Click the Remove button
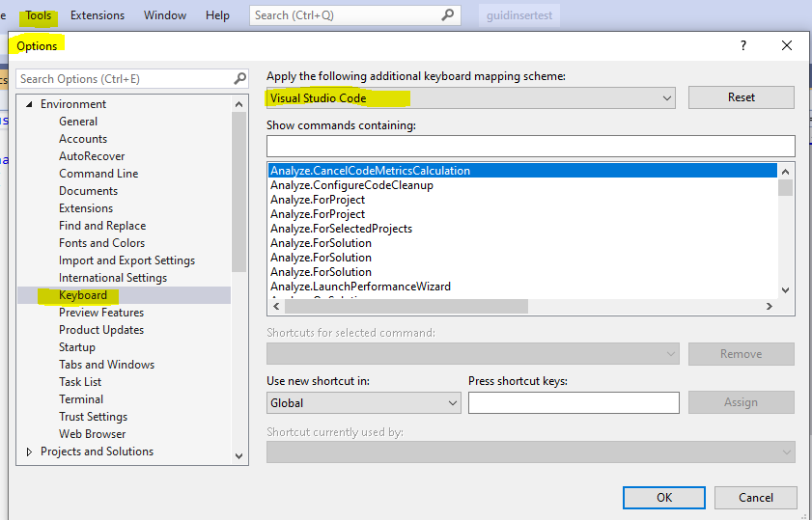Viewport: 812px width, 520px height. (742, 354)
